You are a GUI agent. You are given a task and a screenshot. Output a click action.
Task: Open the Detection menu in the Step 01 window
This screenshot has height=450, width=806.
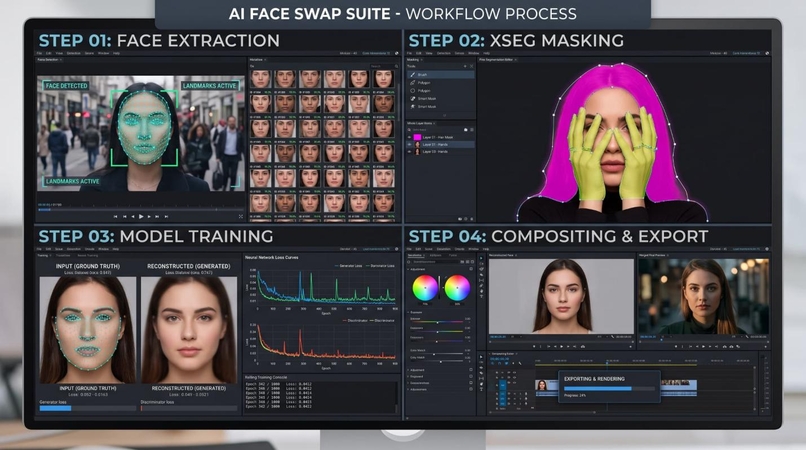[74, 53]
